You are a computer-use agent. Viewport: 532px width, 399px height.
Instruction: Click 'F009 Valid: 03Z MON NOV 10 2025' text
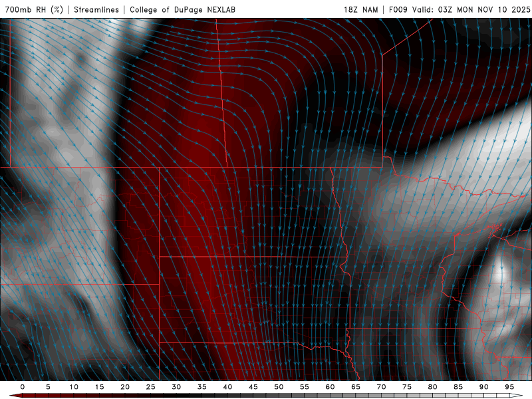point(460,9)
